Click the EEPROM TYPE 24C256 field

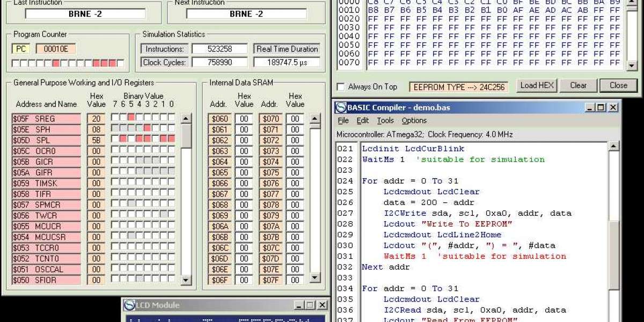pos(459,87)
